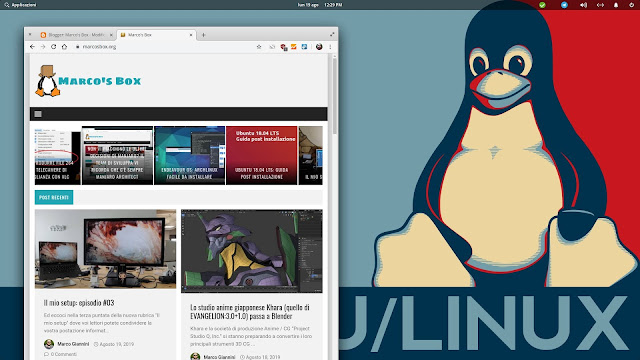Click the red extension icon with badge
Image resolution: width=640 pixels, height=360 pixels.
coord(283,47)
